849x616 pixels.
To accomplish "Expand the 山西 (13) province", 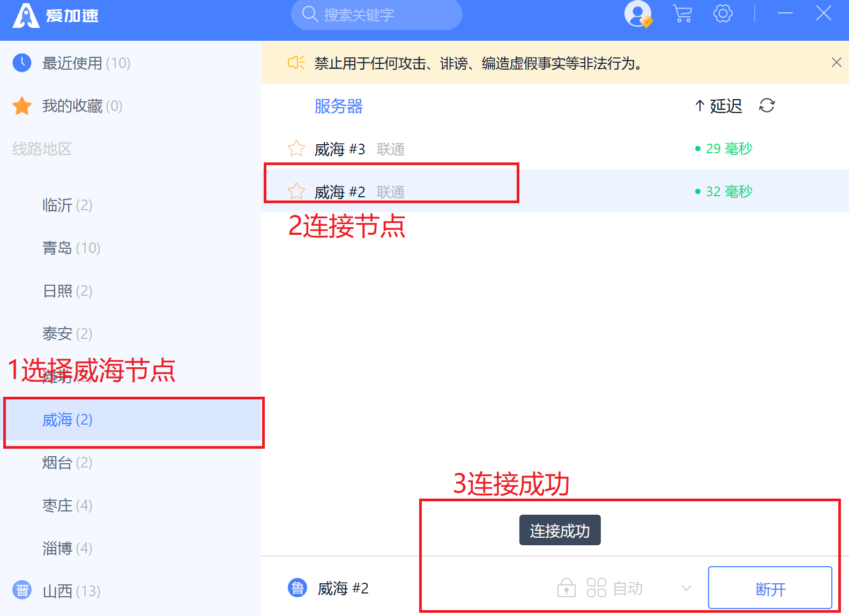I will coord(130,591).
